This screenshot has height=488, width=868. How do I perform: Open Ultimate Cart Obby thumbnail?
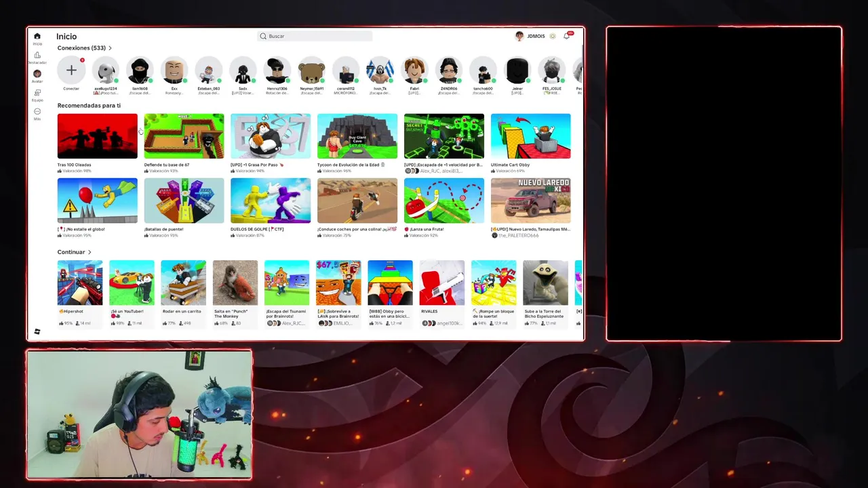pos(531,136)
